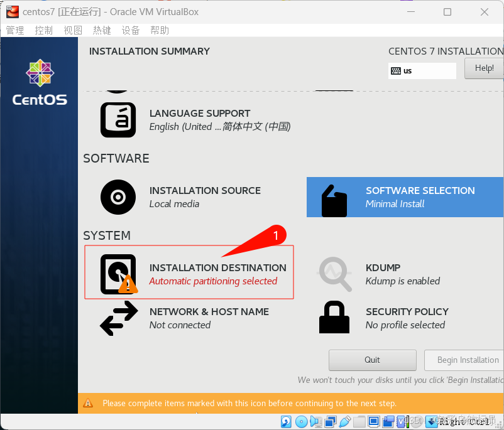Close the VirtualBox window
Viewport: 504px width, 430px height.
[x=485, y=12]
